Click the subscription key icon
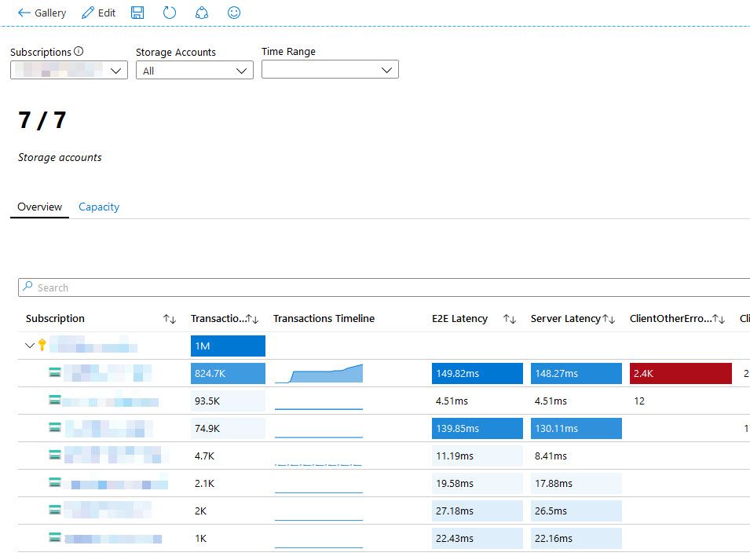 click(x=42, y=345)
